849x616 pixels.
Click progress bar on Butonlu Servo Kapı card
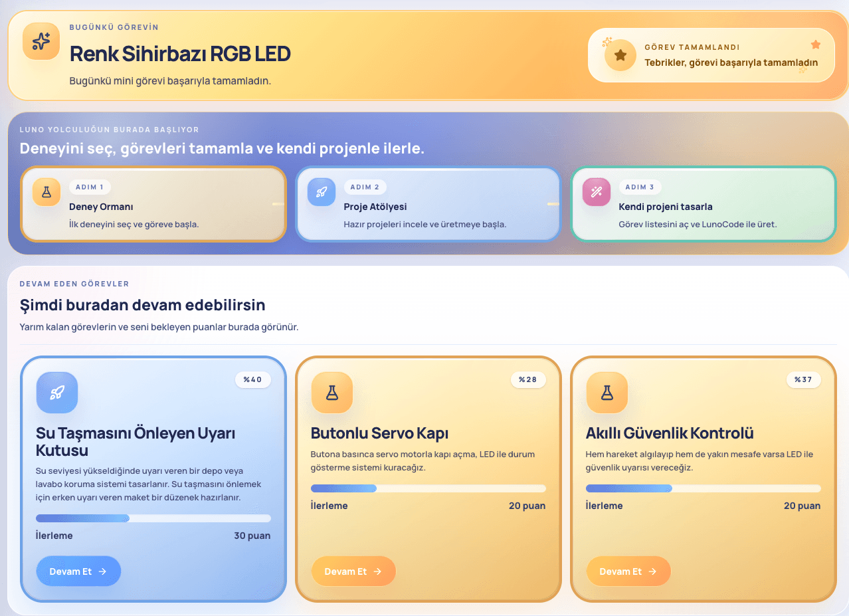[x=428, y=488]
